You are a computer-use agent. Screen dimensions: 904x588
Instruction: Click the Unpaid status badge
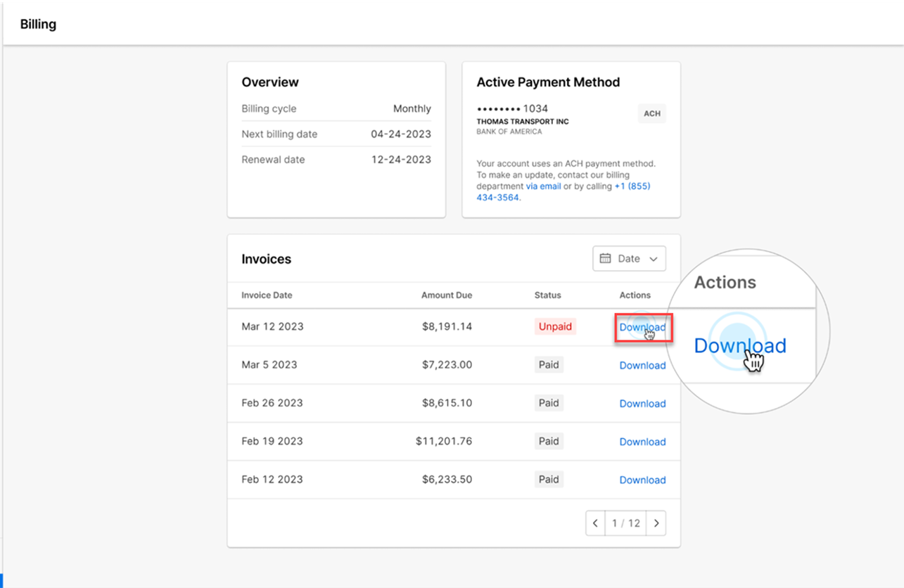pos(555,326)
